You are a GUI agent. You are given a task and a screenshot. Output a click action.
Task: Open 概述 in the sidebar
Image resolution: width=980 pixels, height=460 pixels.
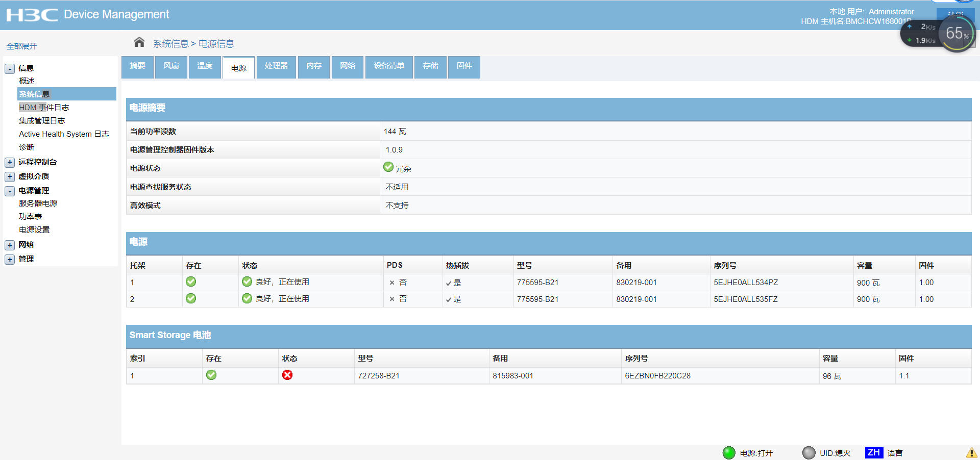(x=27, y=81)
